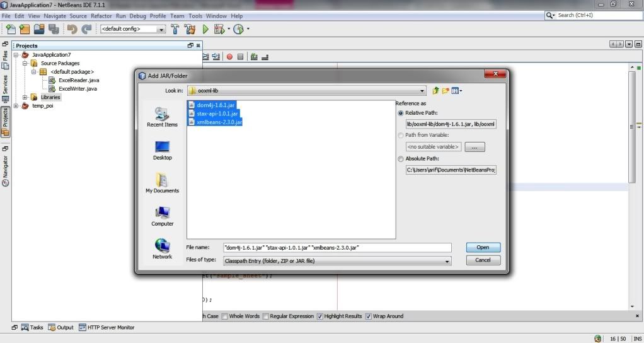Viewport: 644px width, 343px height.
Task: Open My Documents shortcut
Action: [x=162, y=183]
